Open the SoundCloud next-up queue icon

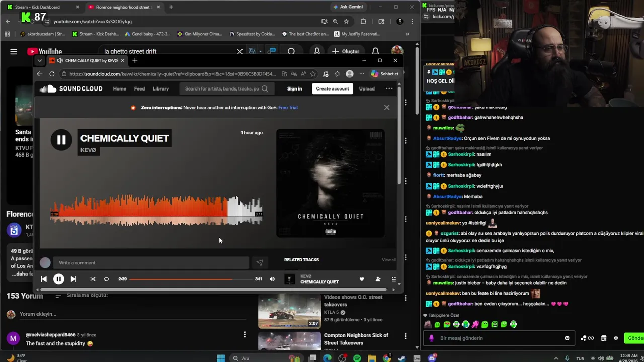[x=394, y=279]
